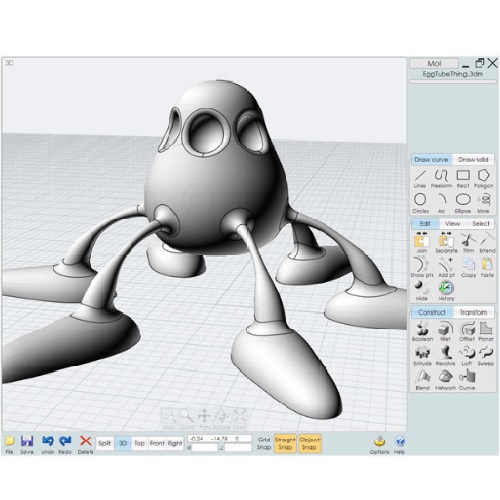Switch to the Top view

tap(139, 443)
